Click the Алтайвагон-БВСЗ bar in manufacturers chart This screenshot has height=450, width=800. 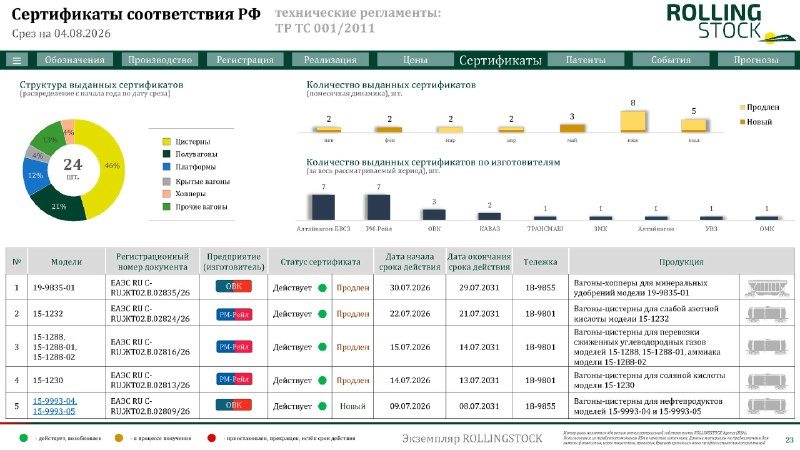[323, 207]
